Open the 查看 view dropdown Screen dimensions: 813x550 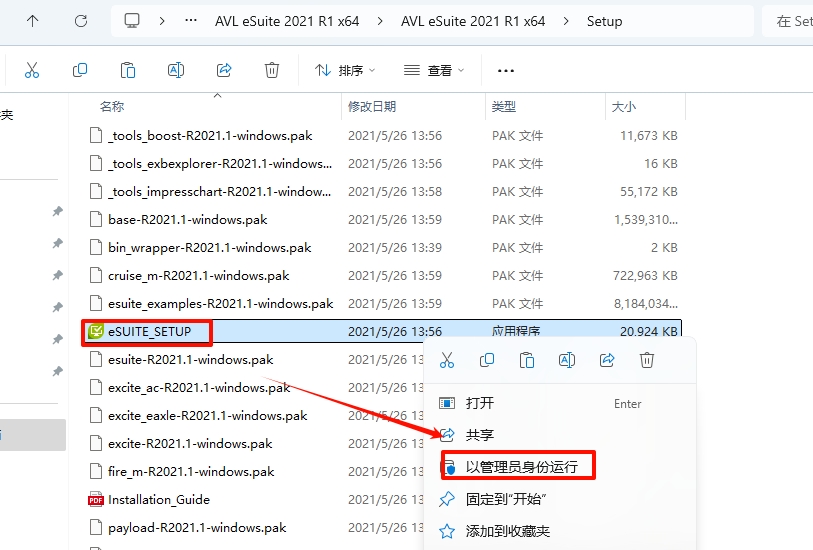pos(434,70)
